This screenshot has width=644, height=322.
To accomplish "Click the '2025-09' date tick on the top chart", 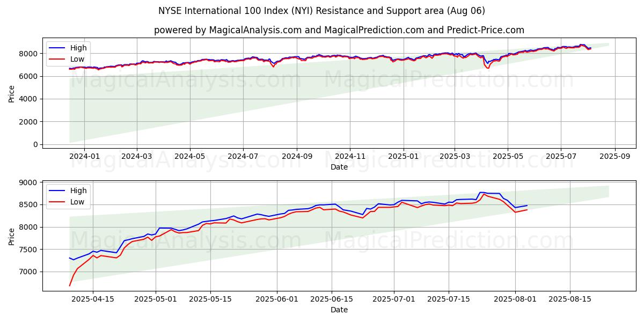I will [x=615, y=156].
